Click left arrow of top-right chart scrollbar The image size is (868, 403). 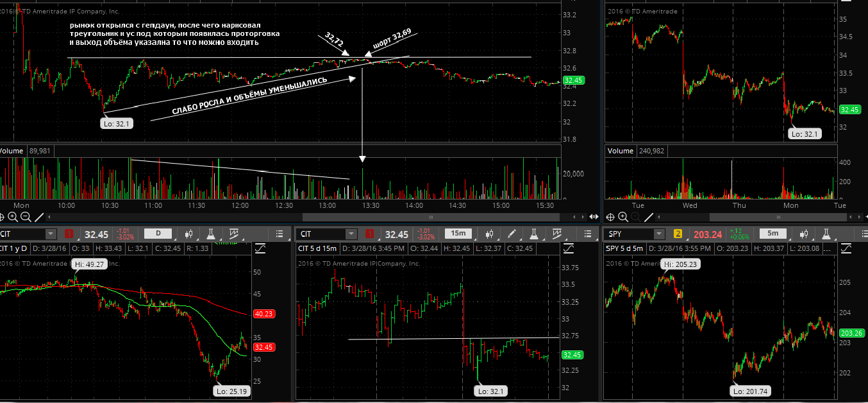point(658,217)
